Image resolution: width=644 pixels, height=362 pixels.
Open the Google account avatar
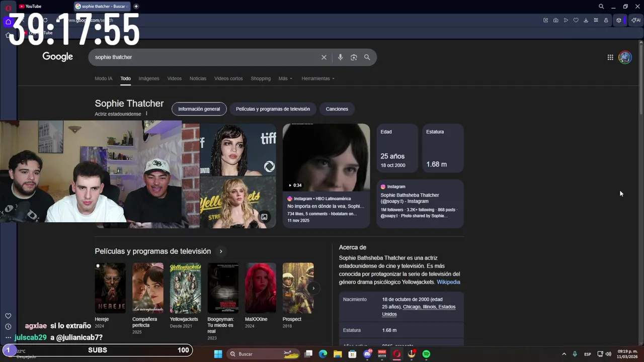tap(625, 57)
